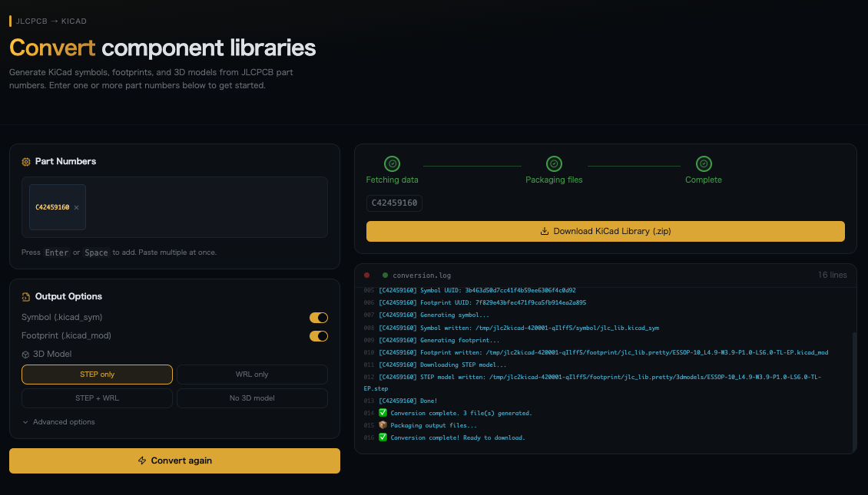Click the download icon on the zip button

545,231
